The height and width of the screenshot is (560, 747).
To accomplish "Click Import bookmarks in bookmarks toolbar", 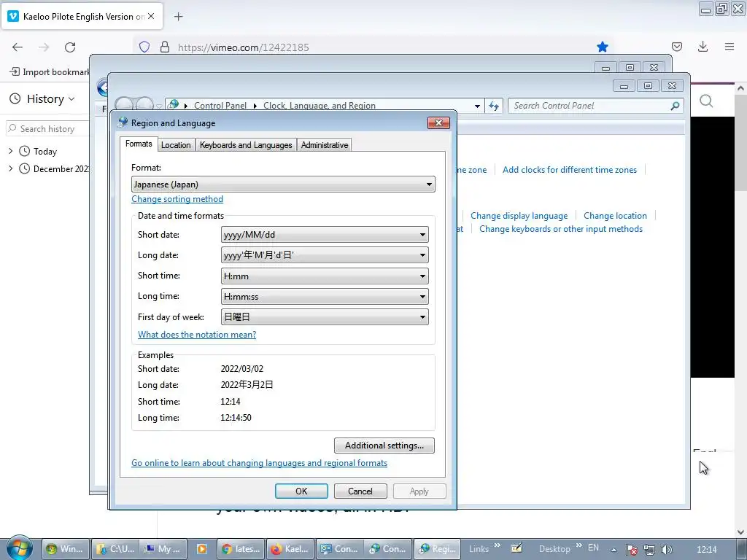I will click(50, 72).
